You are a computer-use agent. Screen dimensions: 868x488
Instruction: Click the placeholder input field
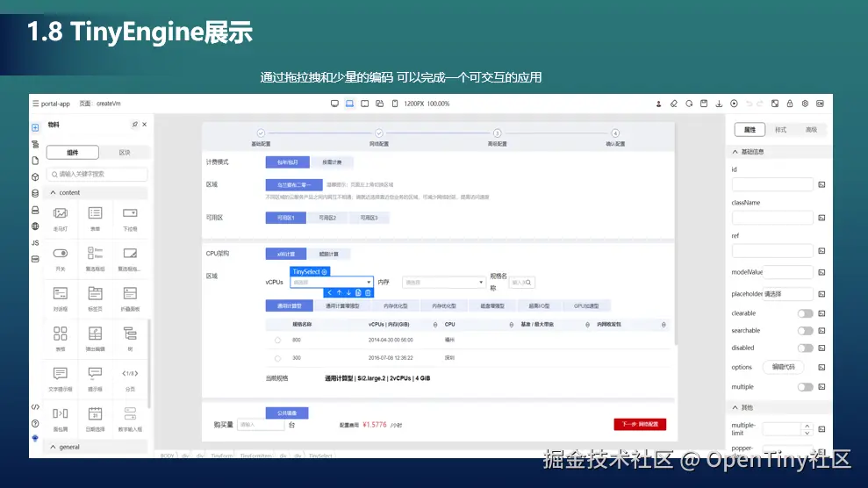point(788,294)
